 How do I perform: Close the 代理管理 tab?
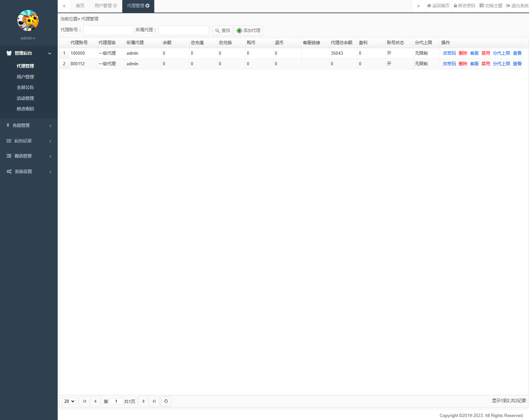pyautogui.click(x=148, y=6)
